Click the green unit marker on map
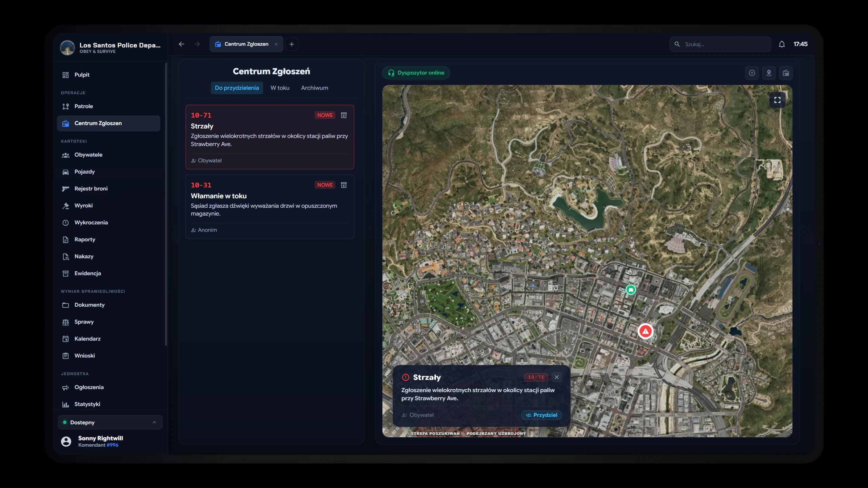 point(631,290)
